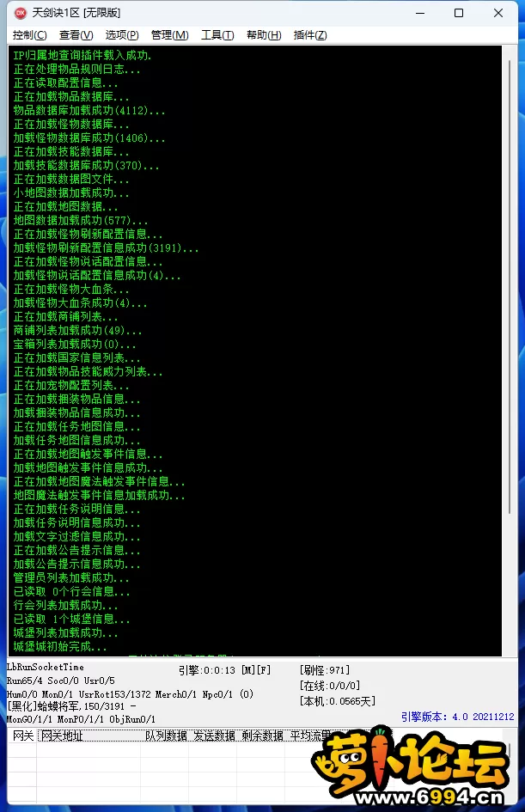Click log line 城堡城初始完成...
This screenshot has height=812, width=525.
coord(60,646)
